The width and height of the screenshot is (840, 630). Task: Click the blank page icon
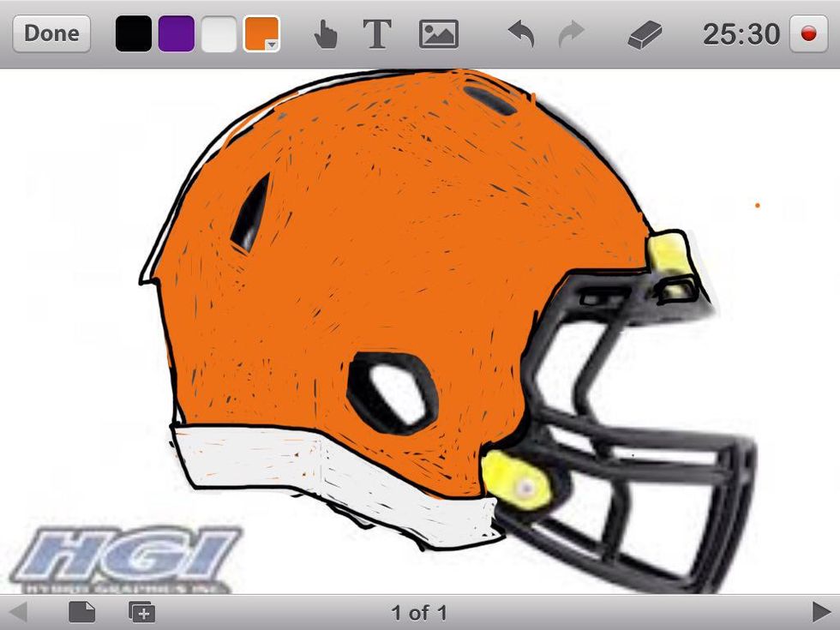[x=81, y=612]
